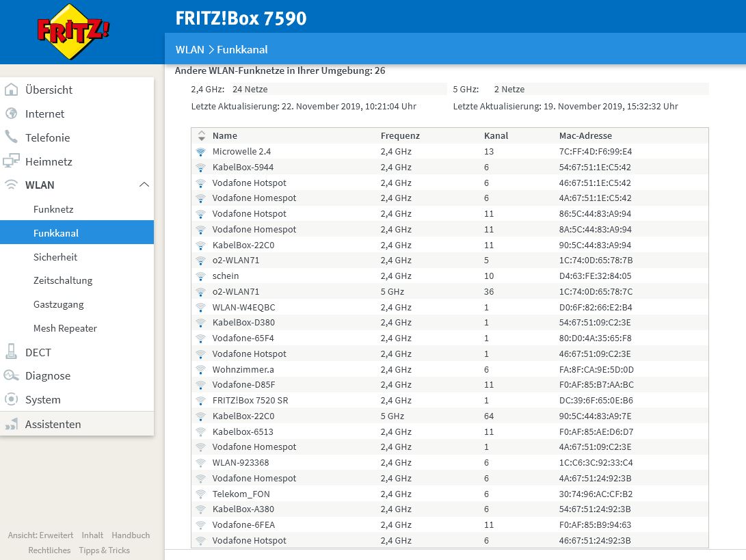The image size is (746, 560).
Task: Click the WiFi icon beside Kabelbox-6513
Action: pos(201,432)
